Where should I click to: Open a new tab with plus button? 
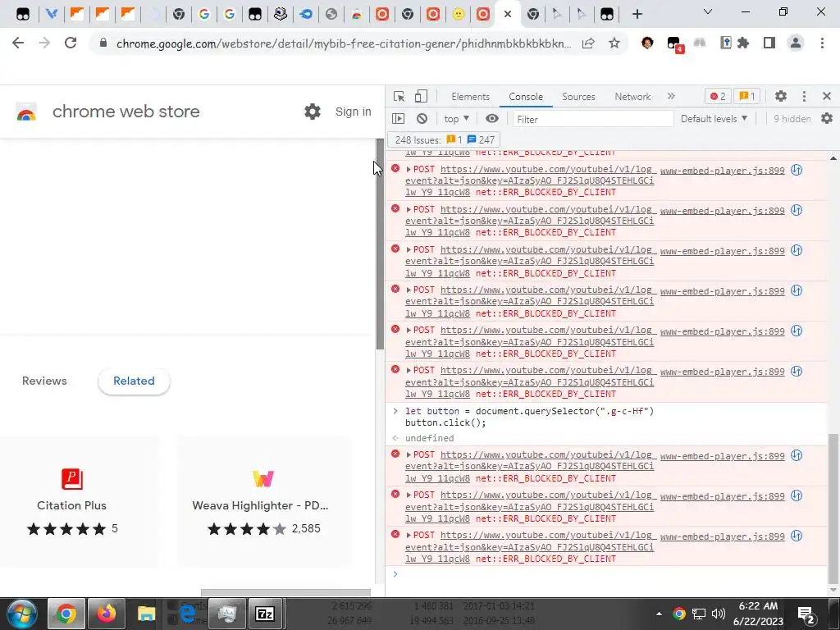pos(637,15)
